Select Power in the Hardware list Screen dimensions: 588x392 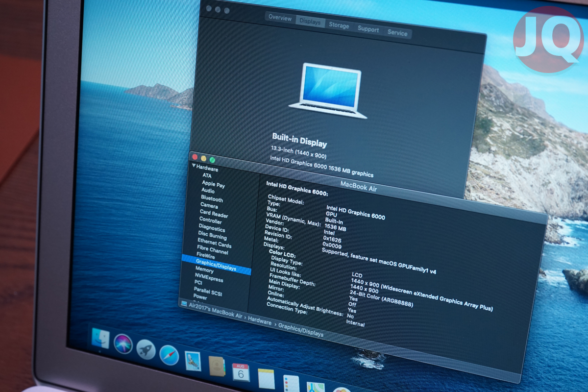coord(200,297)
